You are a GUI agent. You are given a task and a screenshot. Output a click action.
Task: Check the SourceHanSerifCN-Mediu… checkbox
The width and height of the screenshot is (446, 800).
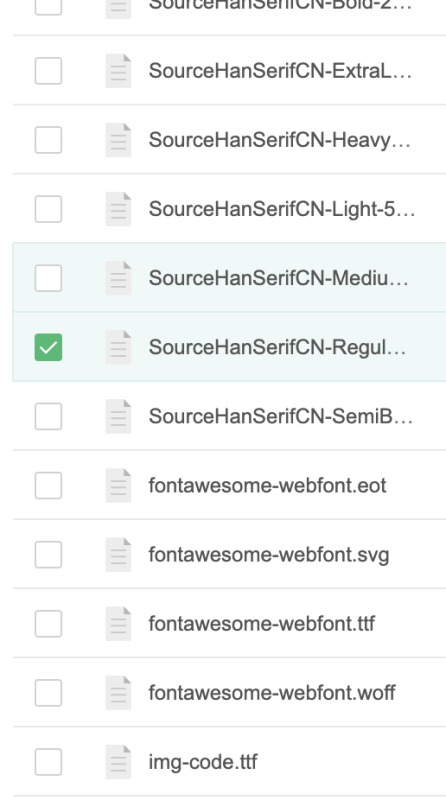coord(48,278)
